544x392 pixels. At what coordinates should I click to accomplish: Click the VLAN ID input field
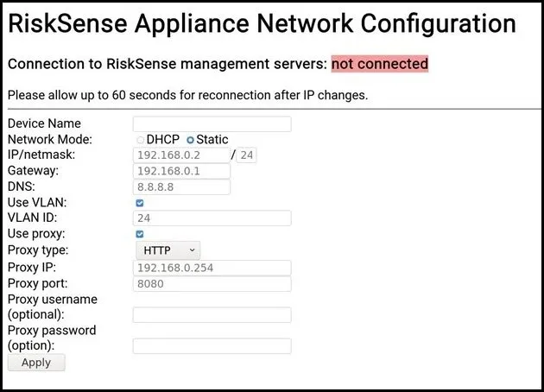tap(212, 218)
